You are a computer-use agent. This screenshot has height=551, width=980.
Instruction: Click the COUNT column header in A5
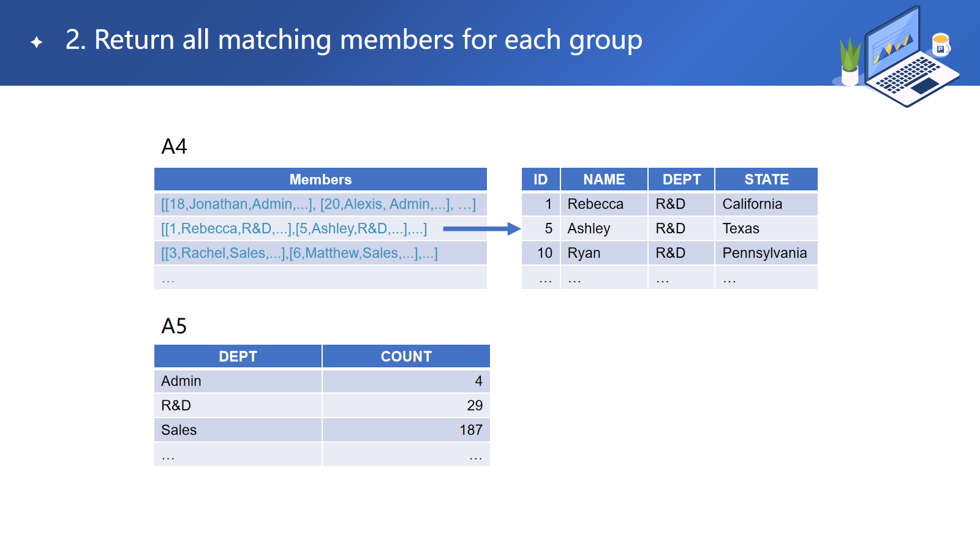(x=406, y=356)
